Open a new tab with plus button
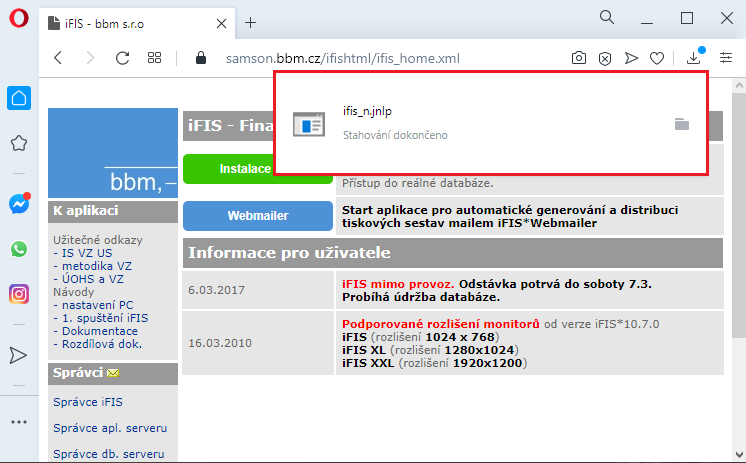The width and height of the screenshot is (746, 463). pyautogui.click(x=250, y=22)
